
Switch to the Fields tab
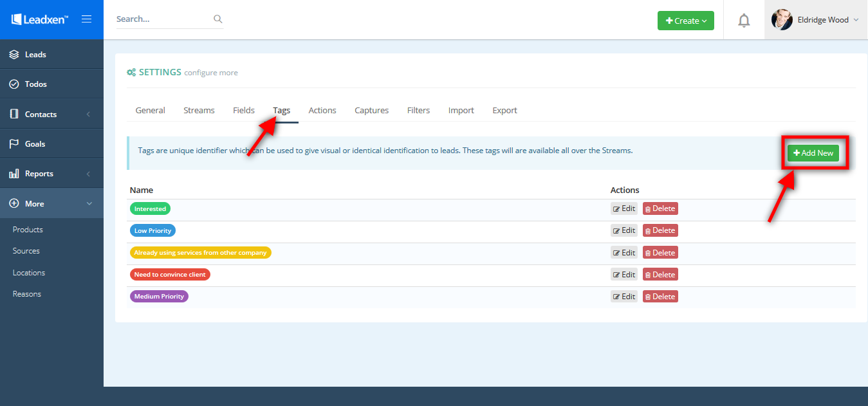tap(244, 111)
